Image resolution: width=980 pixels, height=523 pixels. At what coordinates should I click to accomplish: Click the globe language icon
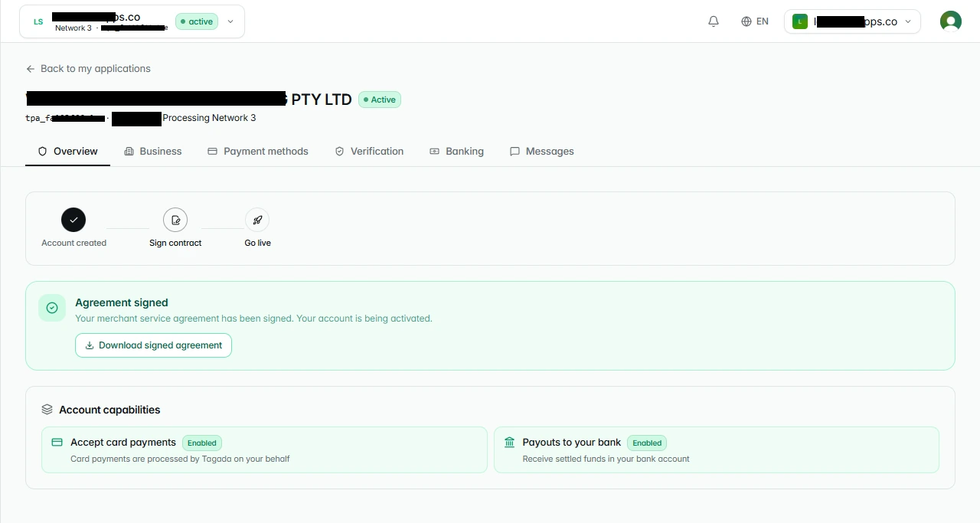coord(746,21)
